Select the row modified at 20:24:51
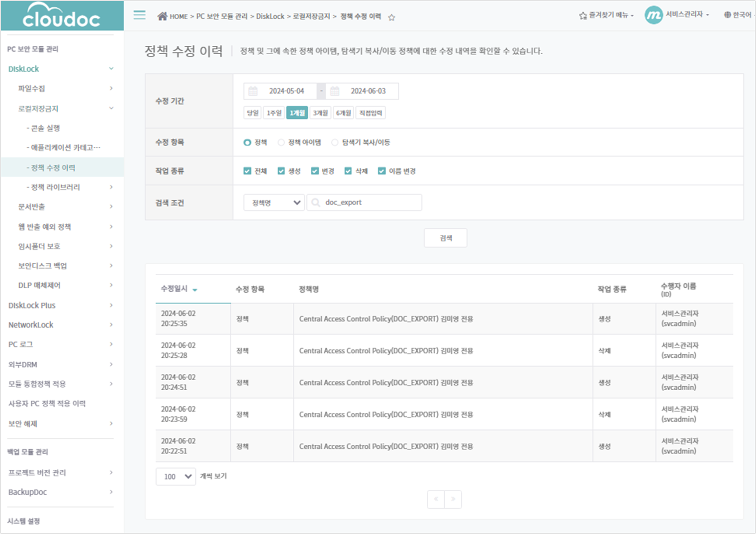 [x=444, y=382]
